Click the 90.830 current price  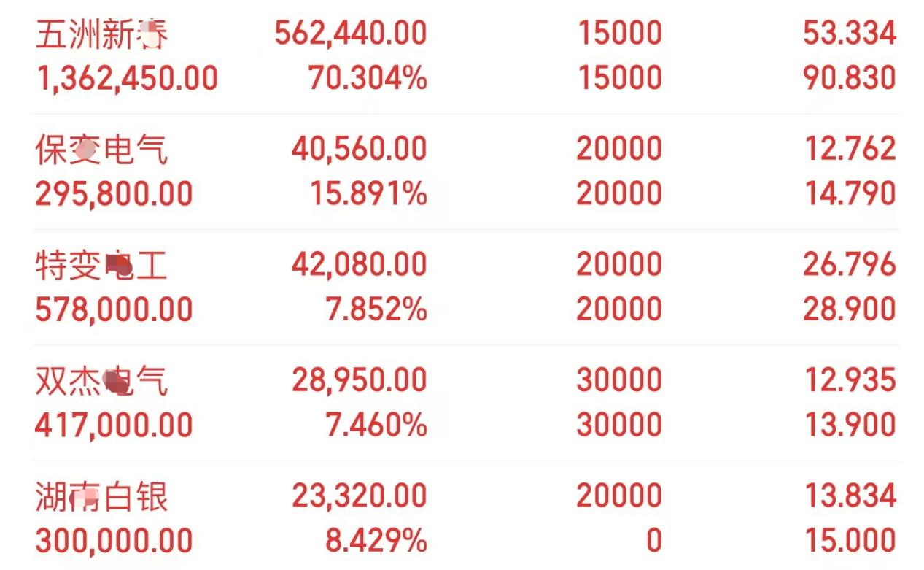coord(850,78)
